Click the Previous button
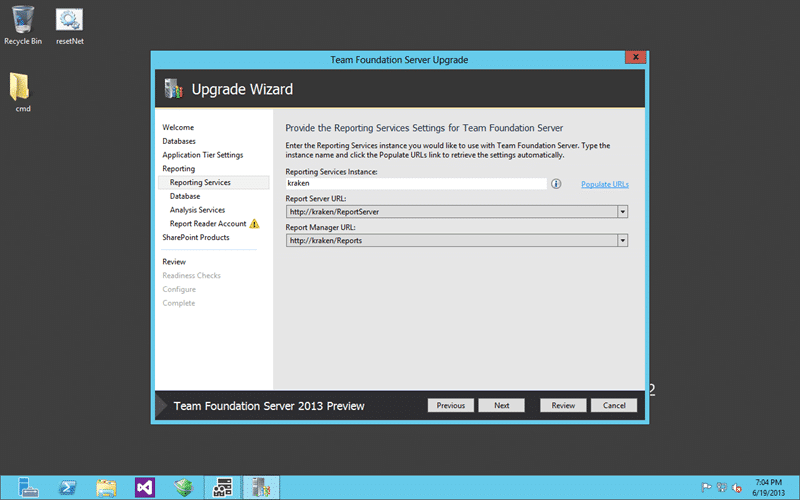The height and width of the screenshot is (500, 800). pos(451,405)
